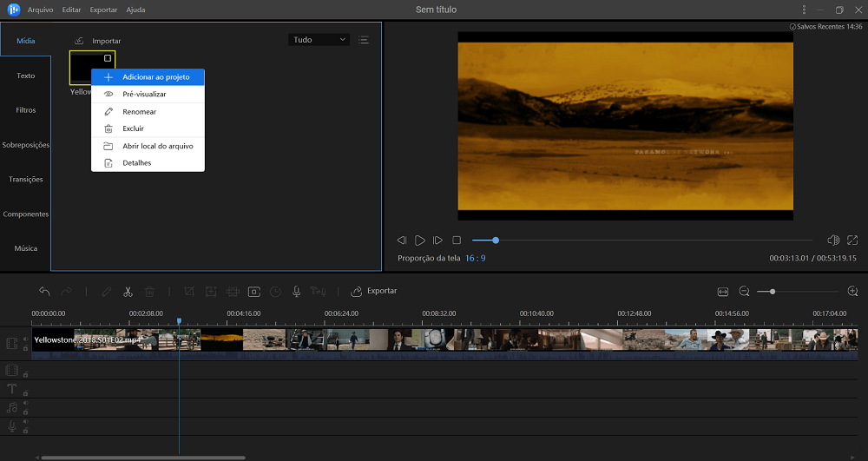Open the screen record icon in the toolbar
The width and height of the screenshot is (868, 461).
pos(254,291)
